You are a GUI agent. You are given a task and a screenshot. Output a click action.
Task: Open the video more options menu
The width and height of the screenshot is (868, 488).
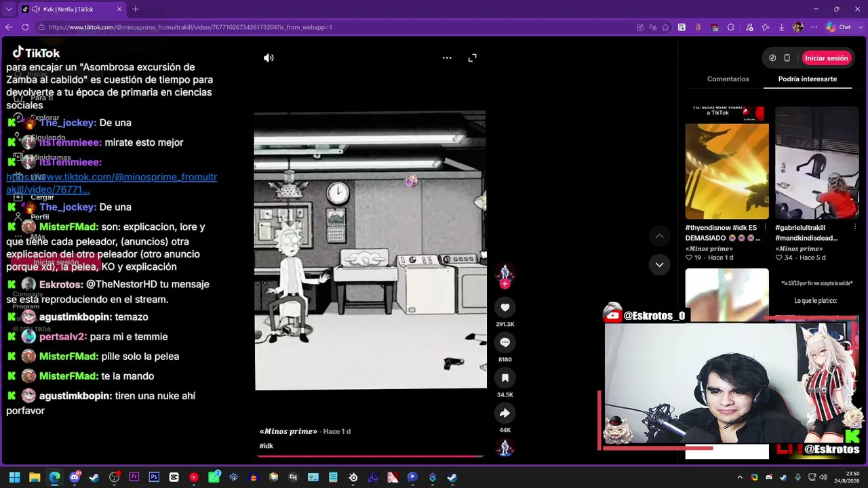pos(447,58)
